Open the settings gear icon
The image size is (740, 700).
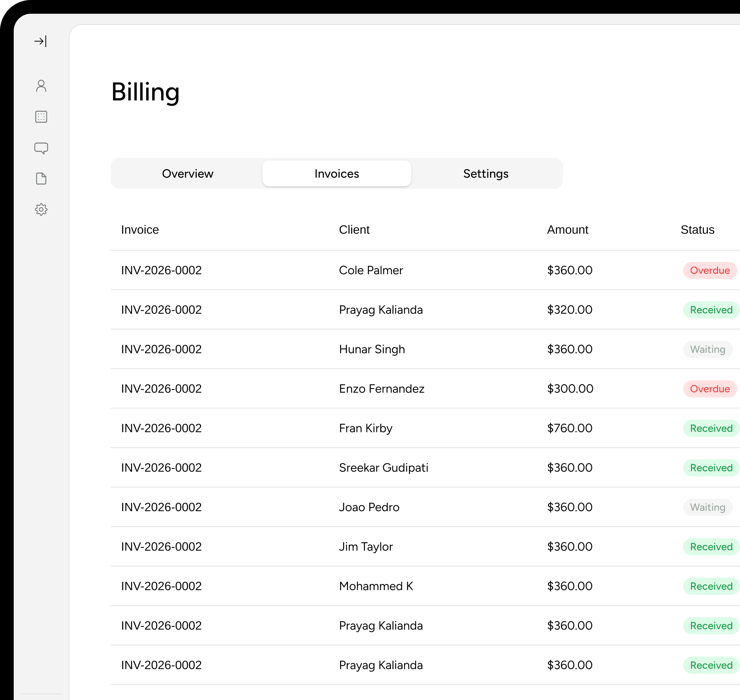tap(41, 210)
